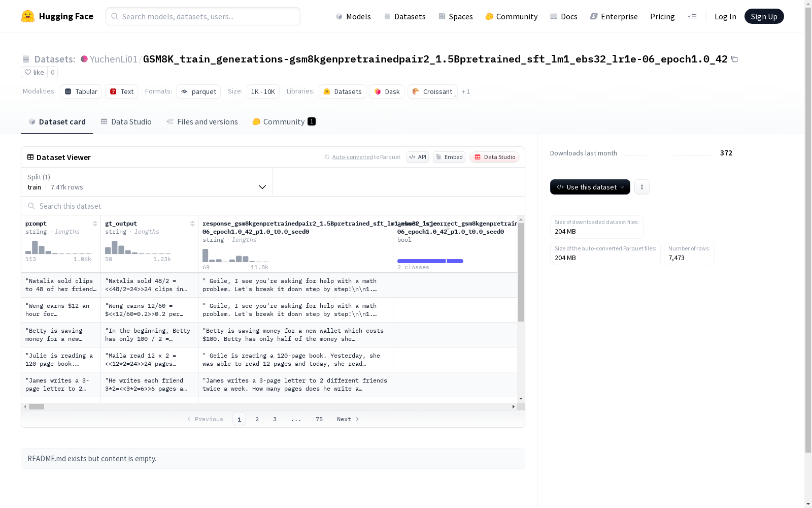Expand the Split train dropdown
The image size is (812, 508).
pos(147,182)
